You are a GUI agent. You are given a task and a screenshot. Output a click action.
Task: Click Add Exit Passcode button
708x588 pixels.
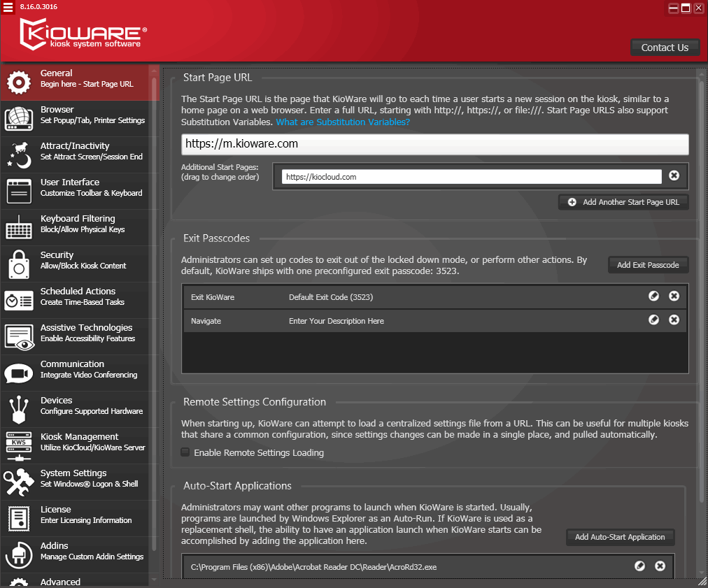click(x=648, y=265)
